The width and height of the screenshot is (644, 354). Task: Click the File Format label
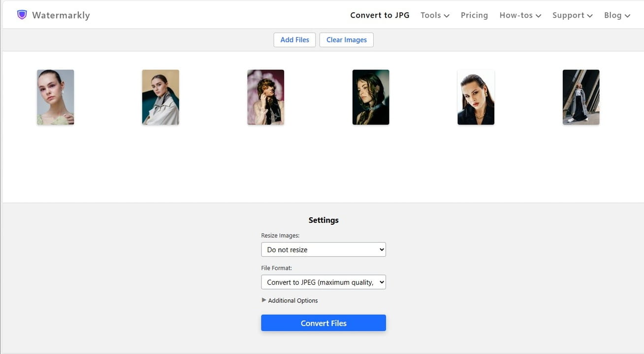click(276, 268)
